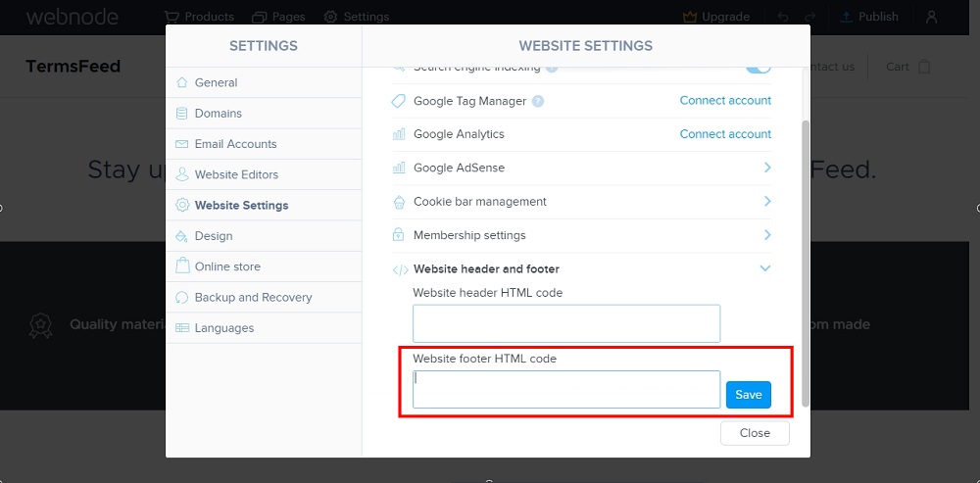Open the Products menu in top bar
This screenshot has height=483, width=980.
pyautogui.click(x=199, y=17)
